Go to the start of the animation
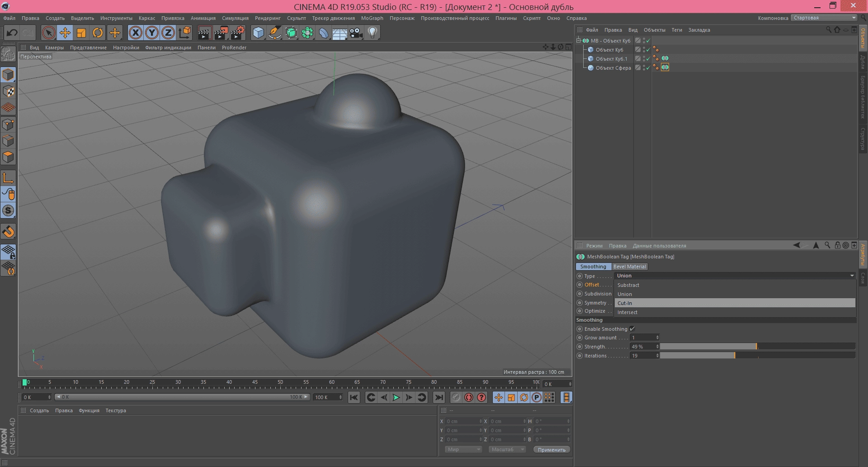This screenshot has width=868, height=467. coord(354,397)
